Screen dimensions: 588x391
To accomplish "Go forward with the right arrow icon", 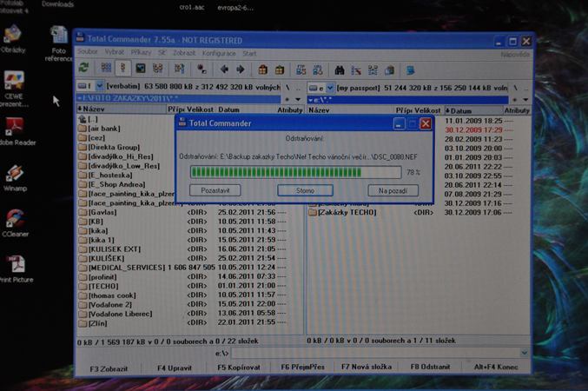I will click(x=241, y=70).
